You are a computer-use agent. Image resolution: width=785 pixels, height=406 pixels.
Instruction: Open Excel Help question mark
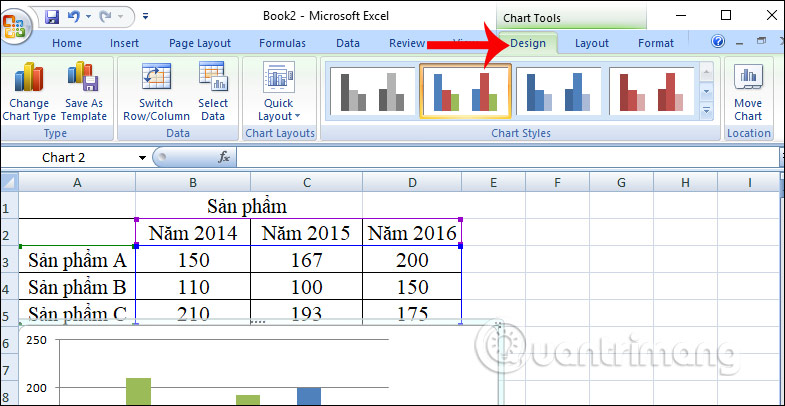pos(717,41)
